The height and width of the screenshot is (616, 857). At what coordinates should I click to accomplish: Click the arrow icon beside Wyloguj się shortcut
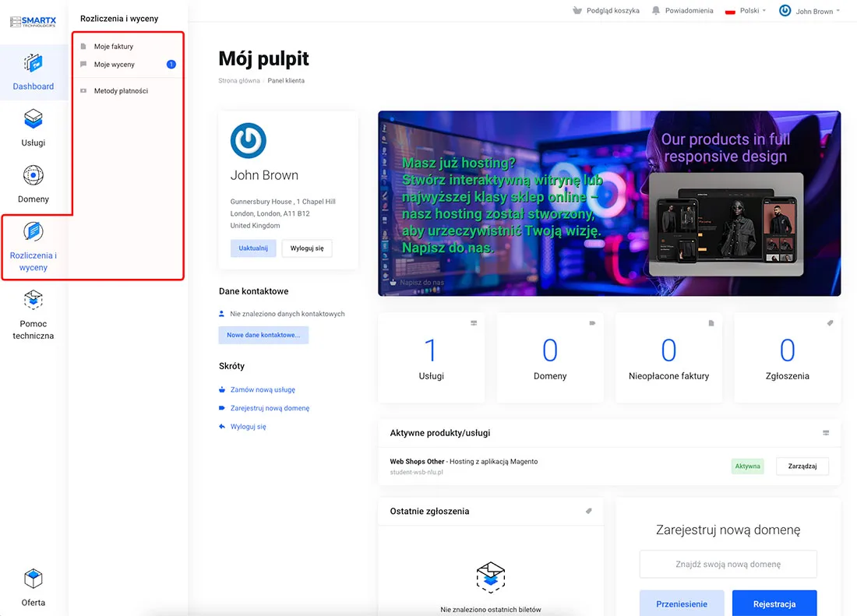(x=222, y=427)
